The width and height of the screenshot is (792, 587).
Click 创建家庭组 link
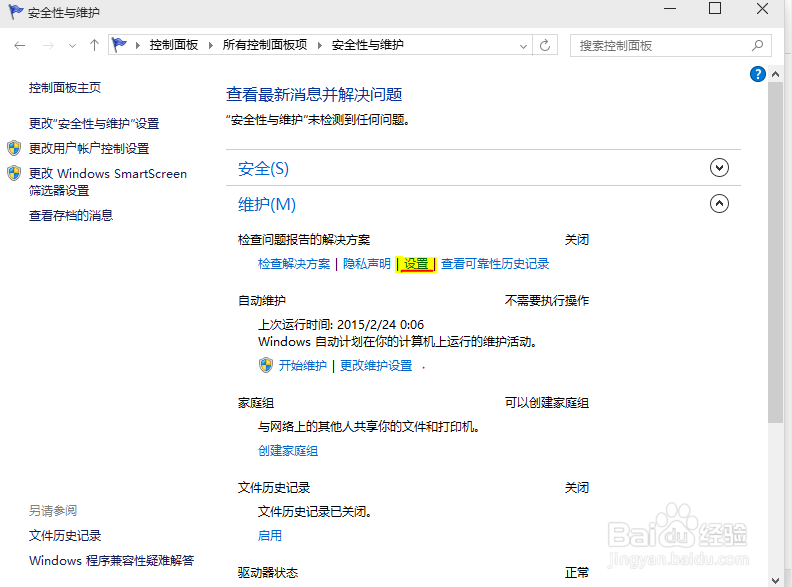(288, 451)
